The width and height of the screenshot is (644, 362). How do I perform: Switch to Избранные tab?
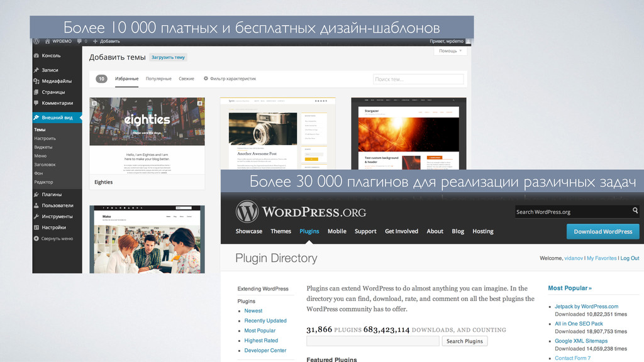126,79
